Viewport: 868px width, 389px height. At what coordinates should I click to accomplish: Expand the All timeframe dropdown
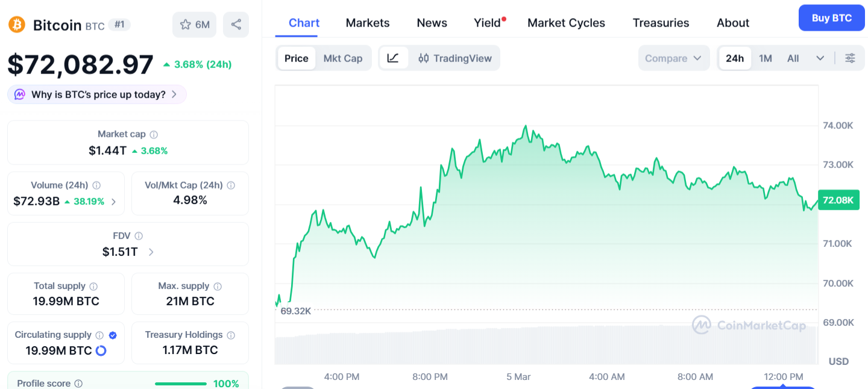[820, 58]
